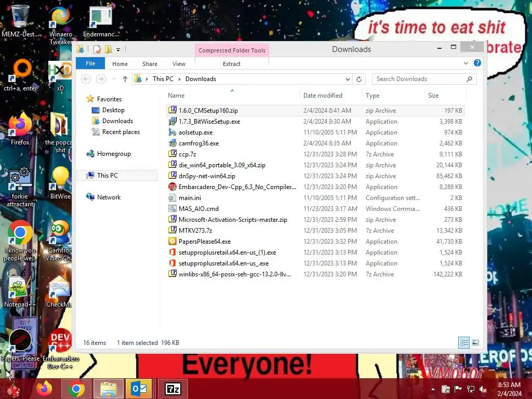Open the 'forkie attractant' desktop shortcut

point(20,187)
